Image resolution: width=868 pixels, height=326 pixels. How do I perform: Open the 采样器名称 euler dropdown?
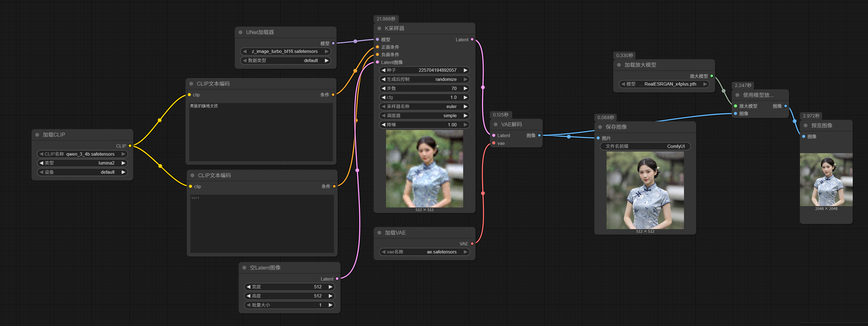pos(424,107)
